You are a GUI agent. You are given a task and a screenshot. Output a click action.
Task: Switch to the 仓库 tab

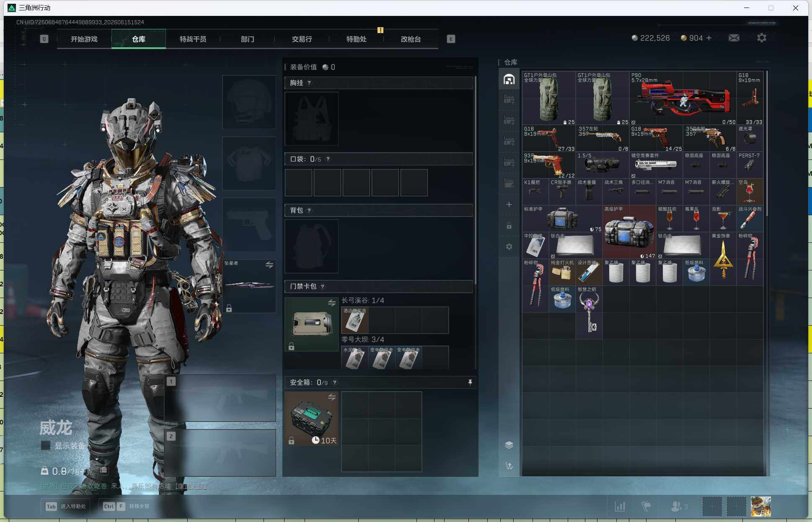pos(138,39)
